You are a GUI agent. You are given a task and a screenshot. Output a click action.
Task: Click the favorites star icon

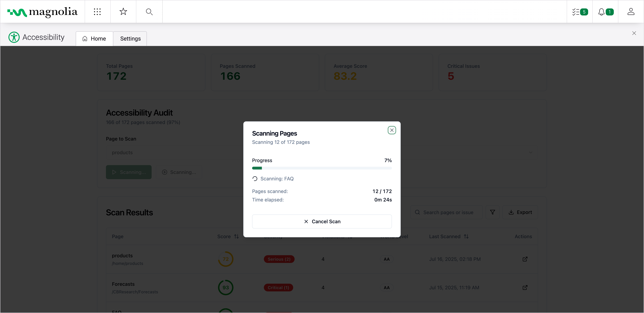pos(123,12)
